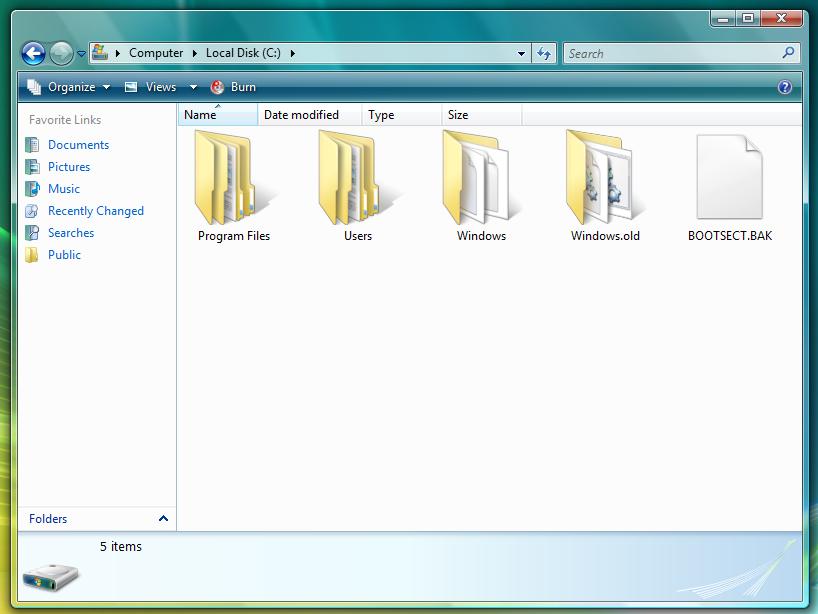818x614 pixels.
Task: Click the 5 items status text
Action: pyautogui.click(x=121, y=546)
